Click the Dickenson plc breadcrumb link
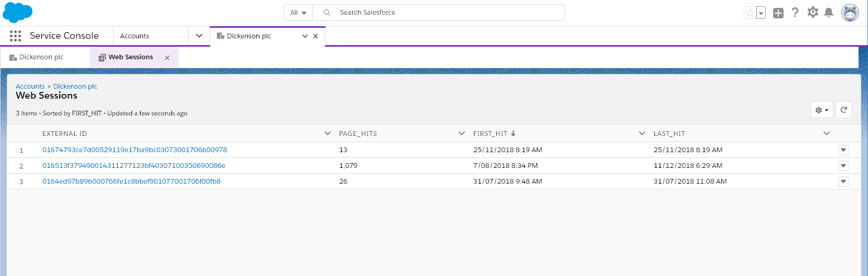The image size is (868, 276). 75,86
